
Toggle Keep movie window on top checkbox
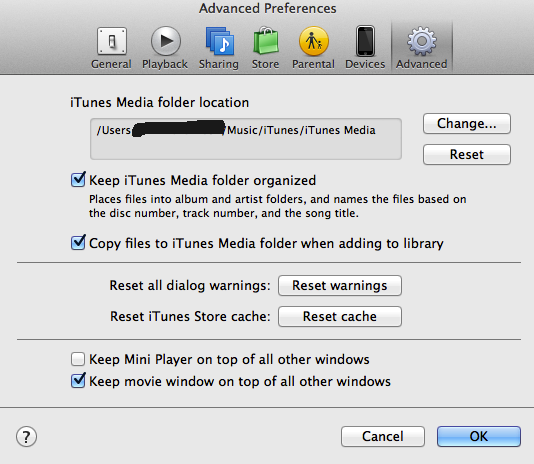pyautogui.click(x=78, y=381)
